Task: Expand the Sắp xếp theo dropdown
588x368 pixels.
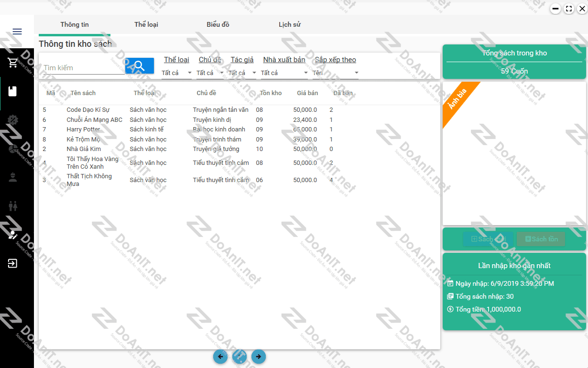Action: [335, 73]
